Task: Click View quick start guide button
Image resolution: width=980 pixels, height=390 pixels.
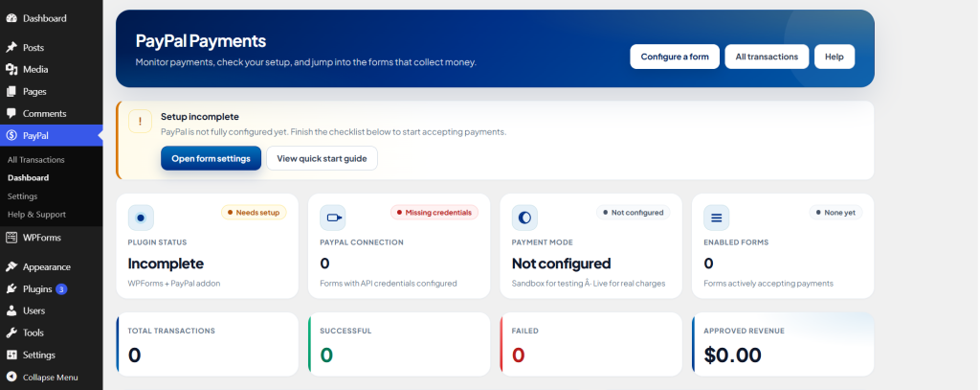Action: click(x=322, y=158)
